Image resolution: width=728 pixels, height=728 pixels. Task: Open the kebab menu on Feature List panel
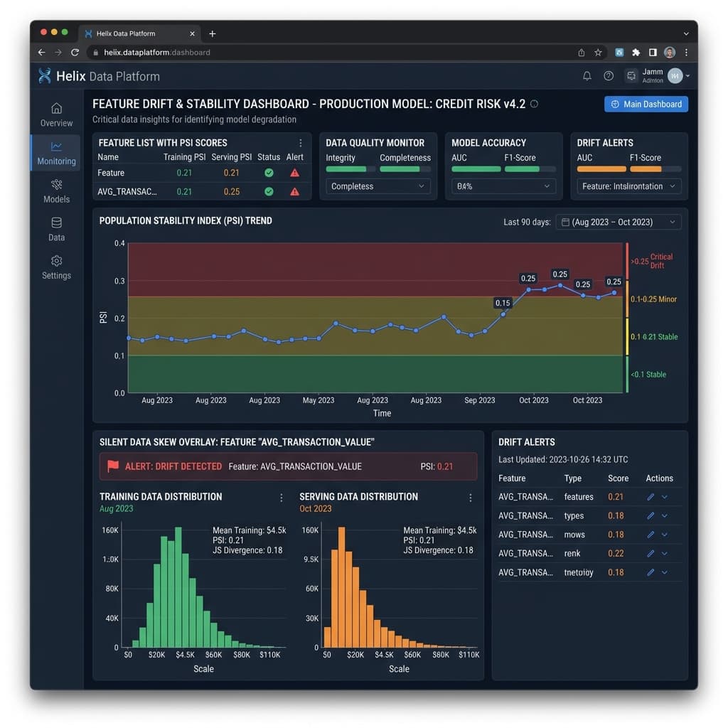(x=301, y=142)
